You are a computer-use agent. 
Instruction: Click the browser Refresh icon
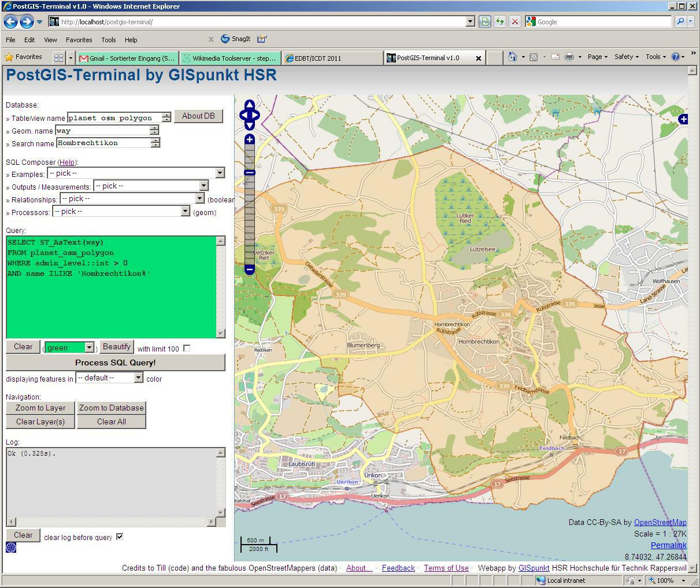click(x=499, y=22)
